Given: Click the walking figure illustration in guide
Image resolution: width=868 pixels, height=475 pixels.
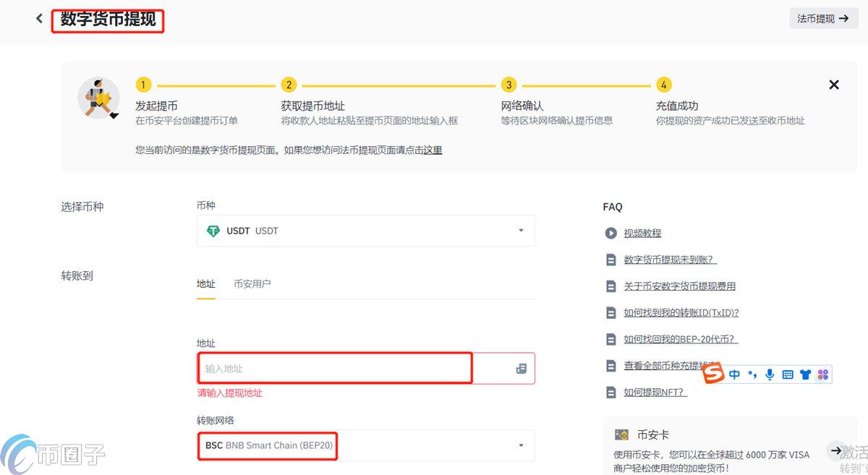Looking at the screenshot, I should pyautogui.click(x=99, y=98).
